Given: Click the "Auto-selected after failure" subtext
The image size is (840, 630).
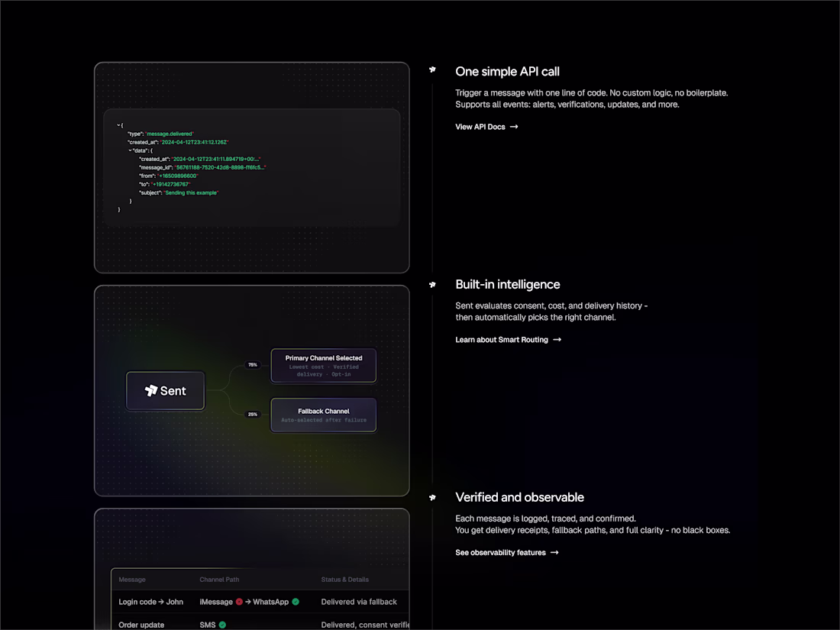Looking at the screenshot, I should pyautogui.click(x=324, y=420).
